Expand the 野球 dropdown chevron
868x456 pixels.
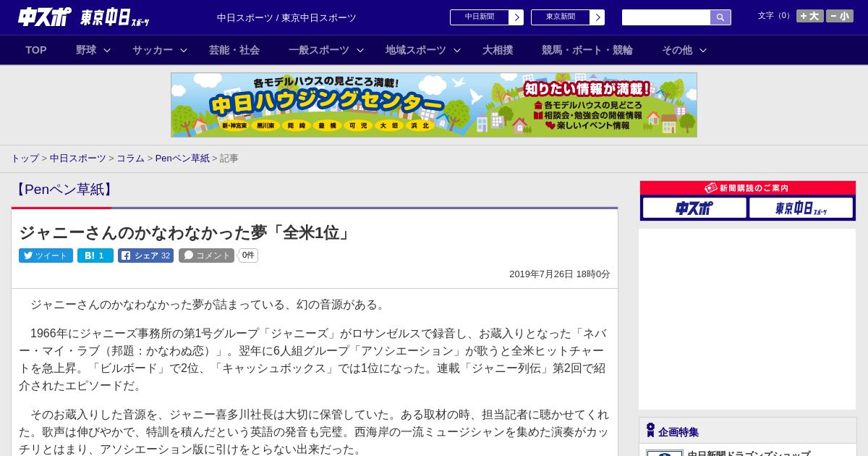107,50
